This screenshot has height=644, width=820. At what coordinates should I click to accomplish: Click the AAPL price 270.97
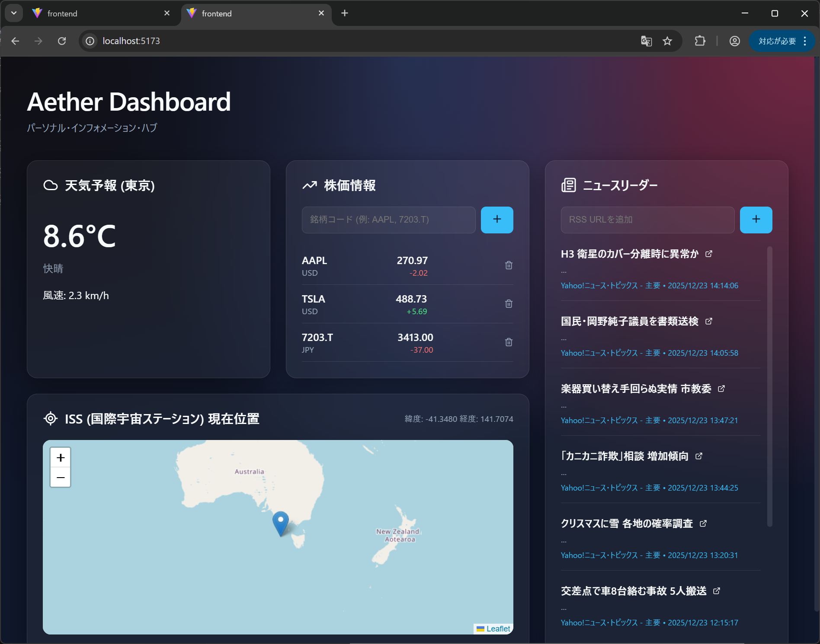[412, 261]
